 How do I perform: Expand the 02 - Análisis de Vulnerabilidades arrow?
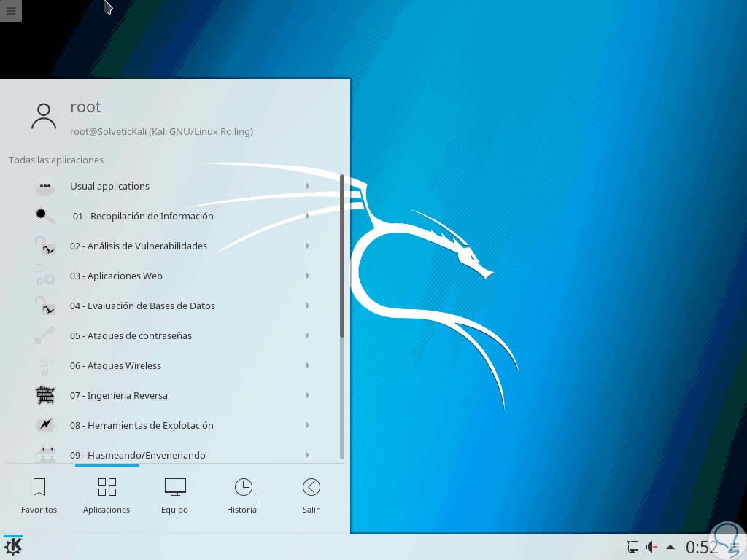tap(308, 246)
